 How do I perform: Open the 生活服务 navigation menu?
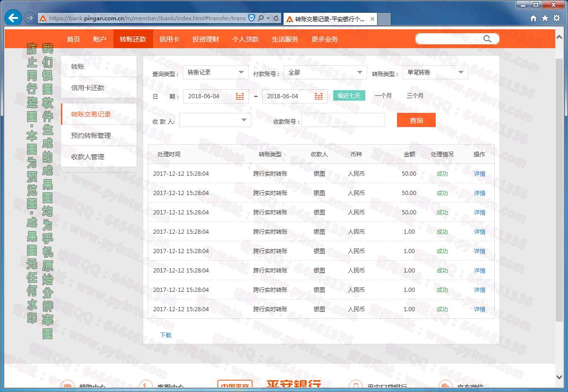click(x=285, y=39)
